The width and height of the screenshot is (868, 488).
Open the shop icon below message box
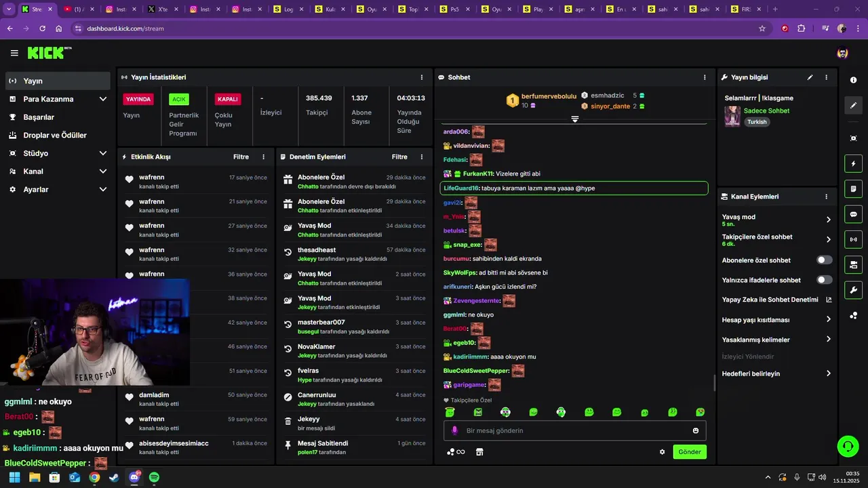click(x=479, y=452)
